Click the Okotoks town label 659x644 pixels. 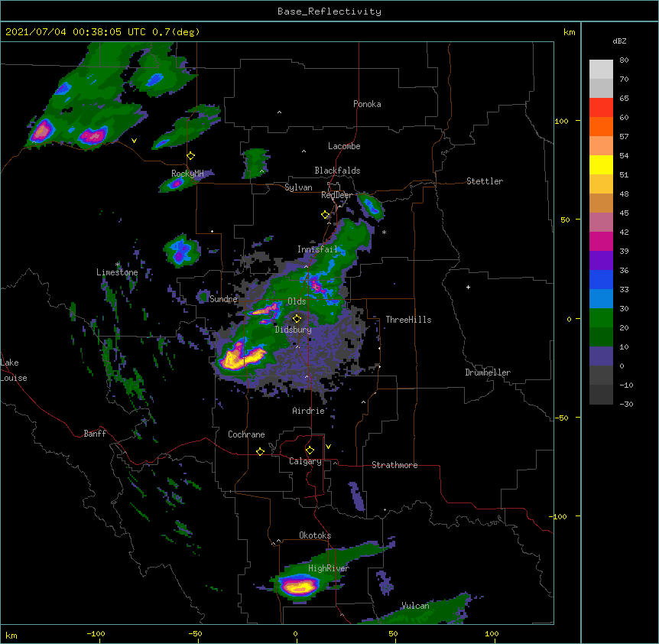coord(315,535)
